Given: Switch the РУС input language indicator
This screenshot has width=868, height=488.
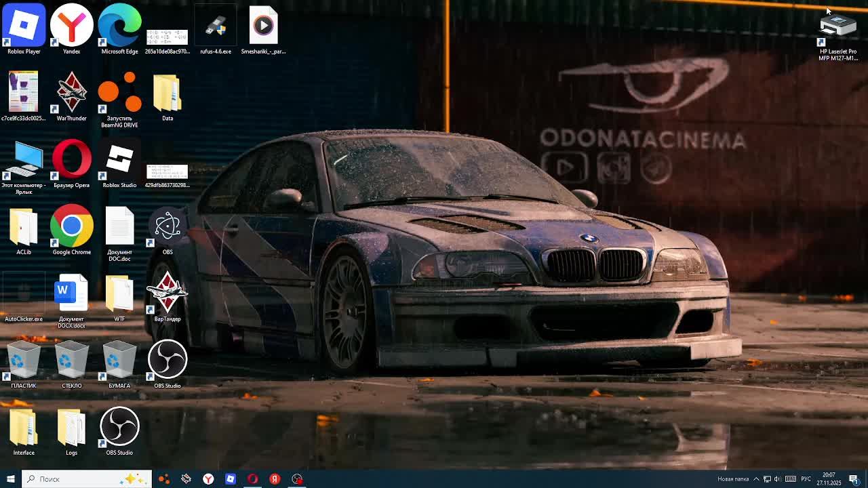Looking at the screenshot, I should pyautogui.click(x=806, y=479).
